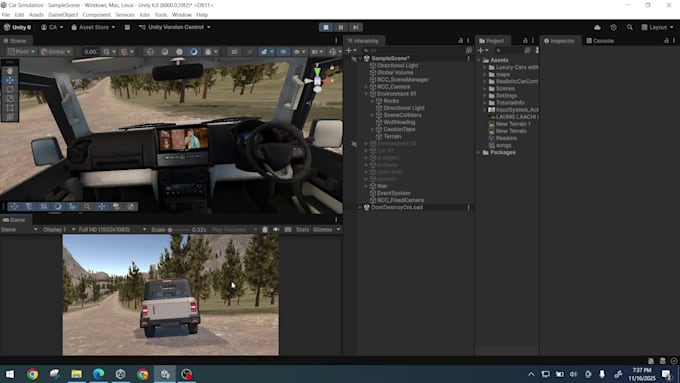Open the Global handle rotation dropdown

[56, 52]
